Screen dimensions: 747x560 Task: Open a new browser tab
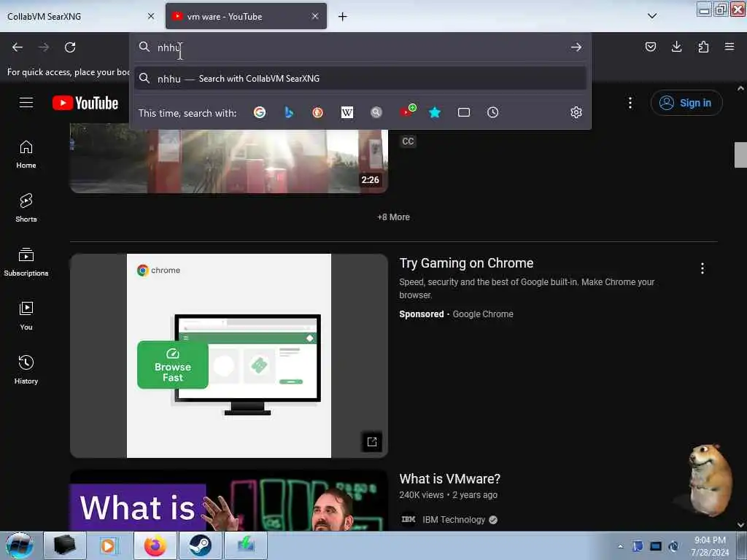(x=343, y=17)
